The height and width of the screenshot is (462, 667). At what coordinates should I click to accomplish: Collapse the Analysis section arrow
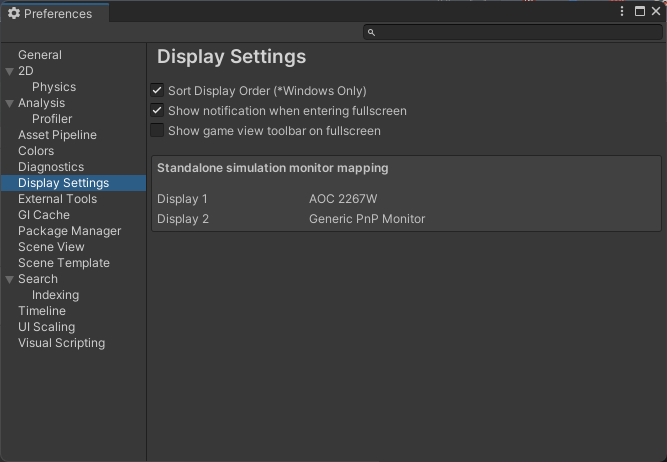click(10, 103)
